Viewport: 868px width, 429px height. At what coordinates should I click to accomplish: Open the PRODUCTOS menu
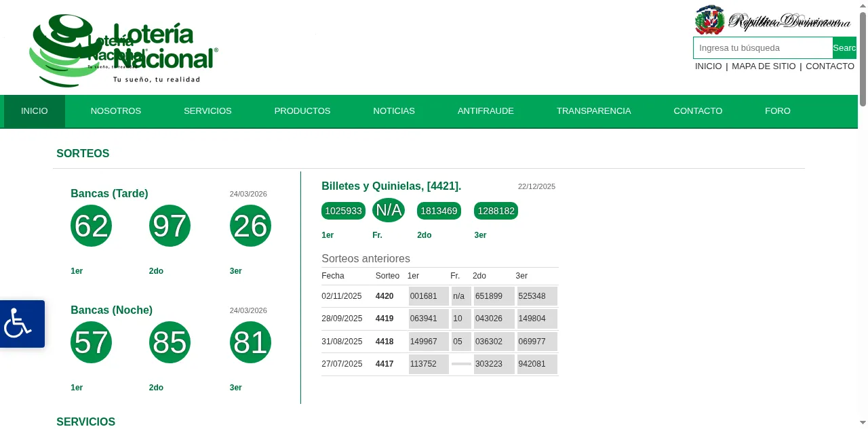[302, 111]
